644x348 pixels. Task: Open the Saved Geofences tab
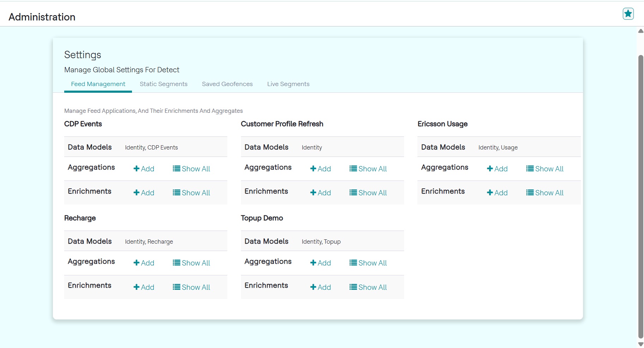click(x=227, y=84)
